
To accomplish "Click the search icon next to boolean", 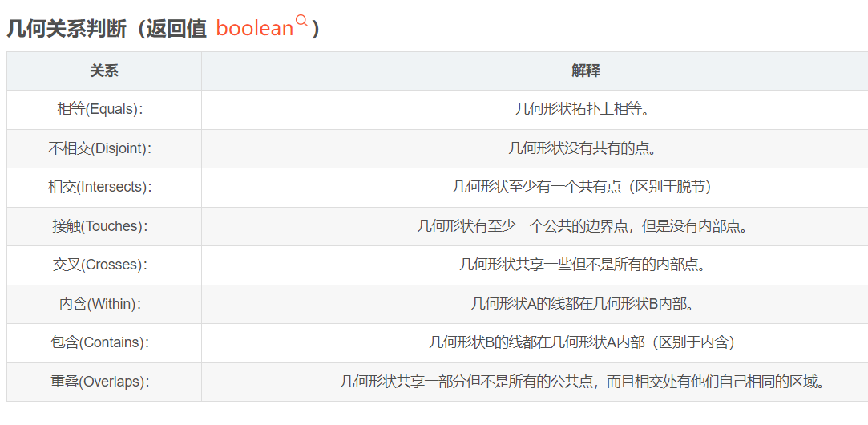I will 302,22.
